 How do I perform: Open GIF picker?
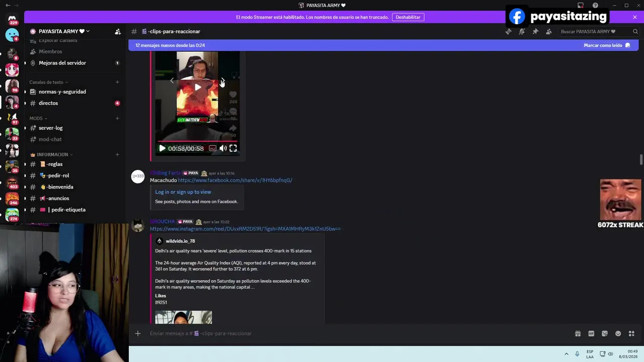591,333
